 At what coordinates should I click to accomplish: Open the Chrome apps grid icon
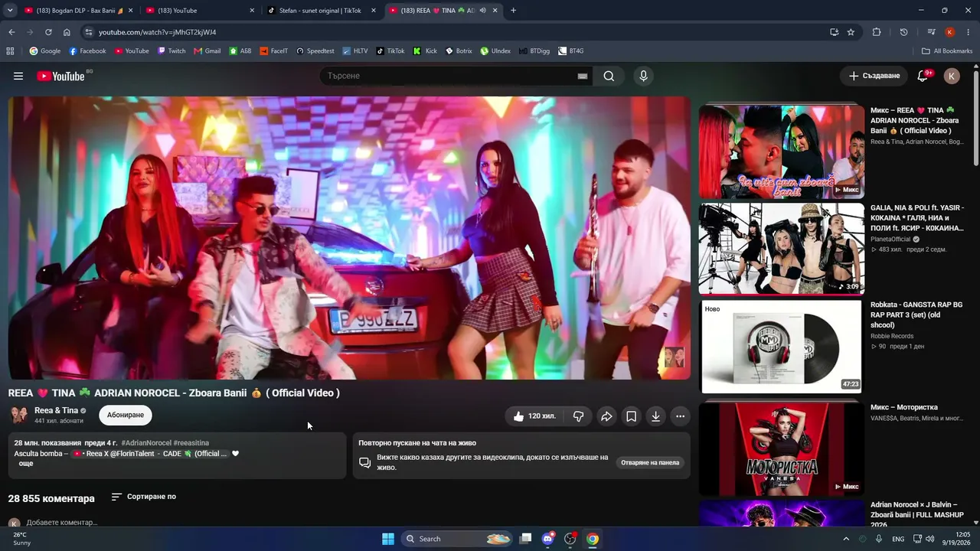pos(10,51)
